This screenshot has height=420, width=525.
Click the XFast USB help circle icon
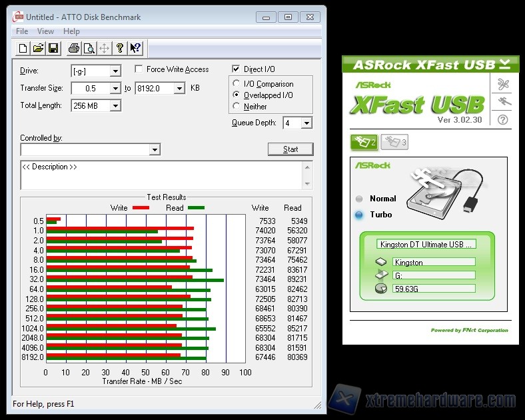[x=503, y=119]
